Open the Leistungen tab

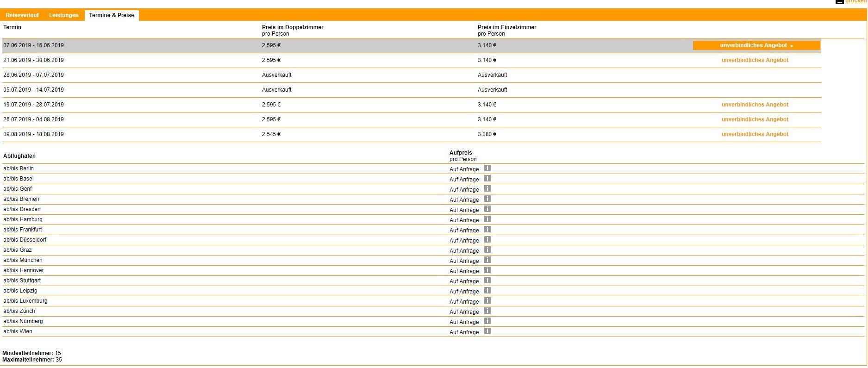64,15
